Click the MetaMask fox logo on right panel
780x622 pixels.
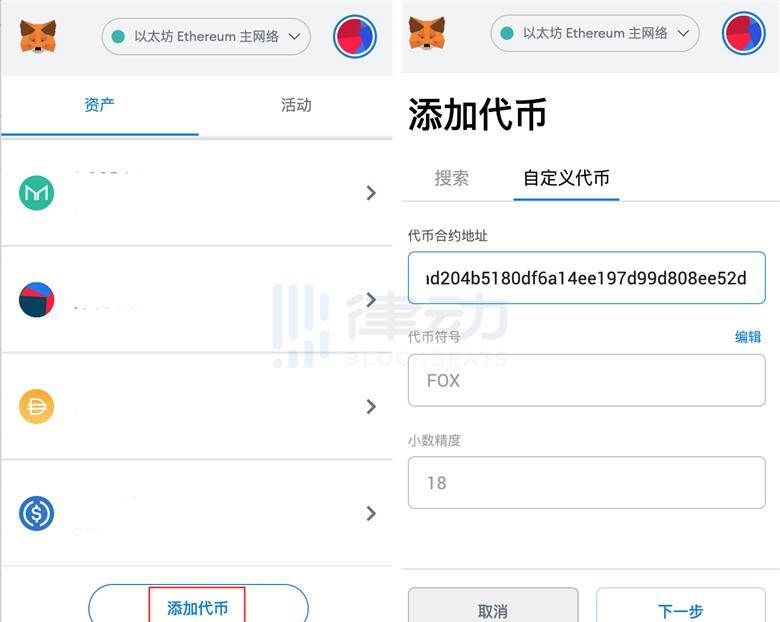click(427, 33)
